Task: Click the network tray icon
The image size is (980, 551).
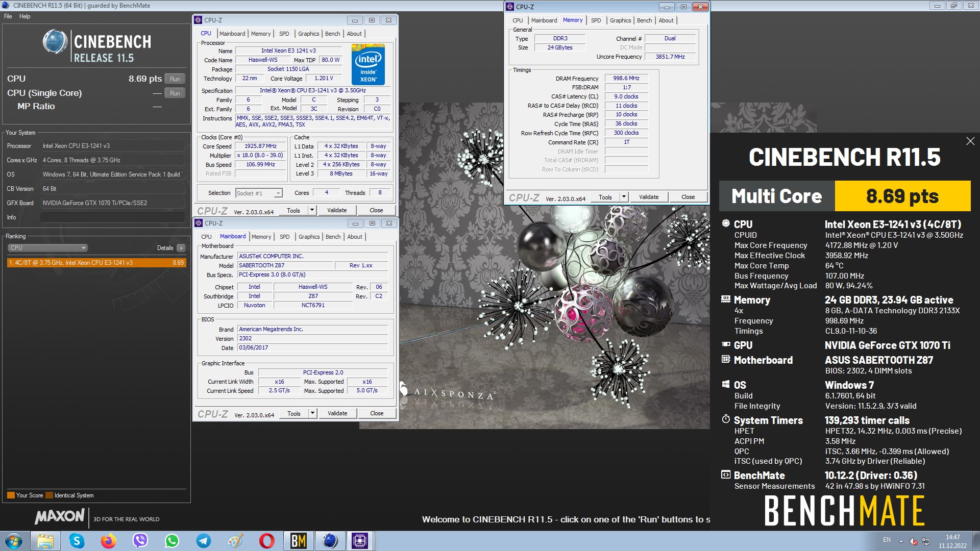Action: pyautogui.click(x=925, y=541)
